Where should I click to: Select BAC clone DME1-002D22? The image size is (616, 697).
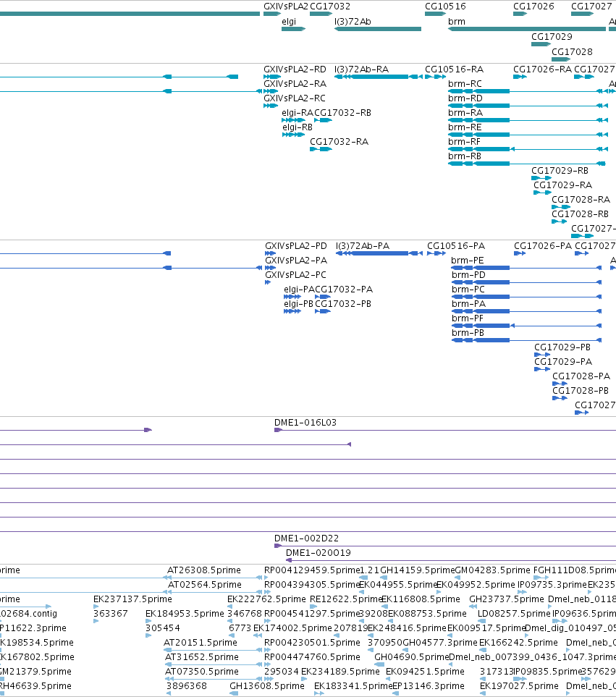307,538
